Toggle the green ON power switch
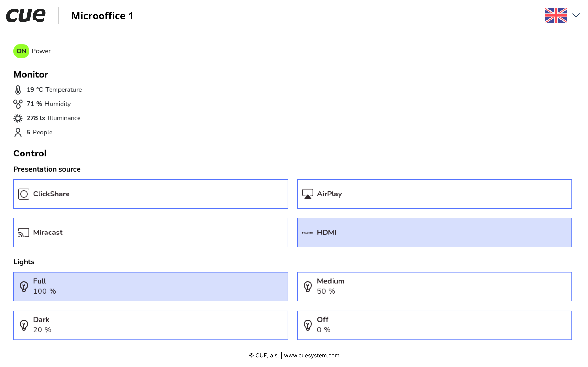 click(21, 51)
